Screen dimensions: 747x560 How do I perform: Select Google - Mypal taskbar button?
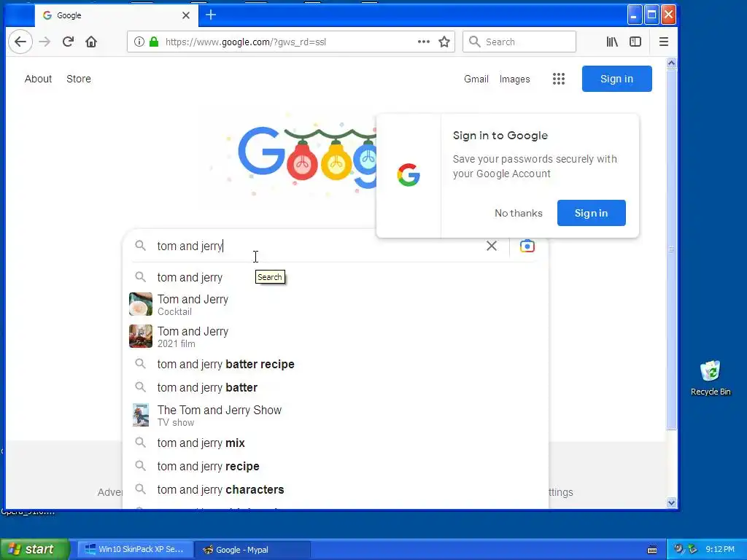[x=252, y=550]
